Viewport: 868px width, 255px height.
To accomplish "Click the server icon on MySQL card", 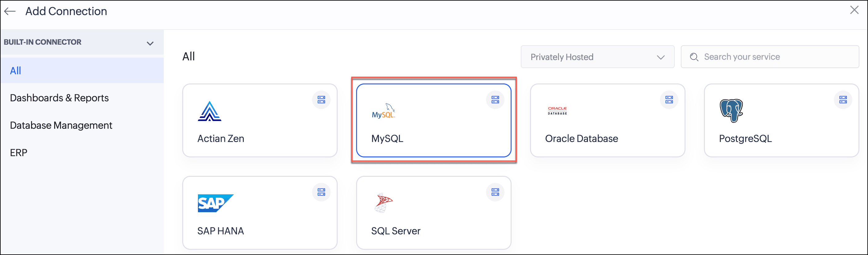I will click(495, 99).
